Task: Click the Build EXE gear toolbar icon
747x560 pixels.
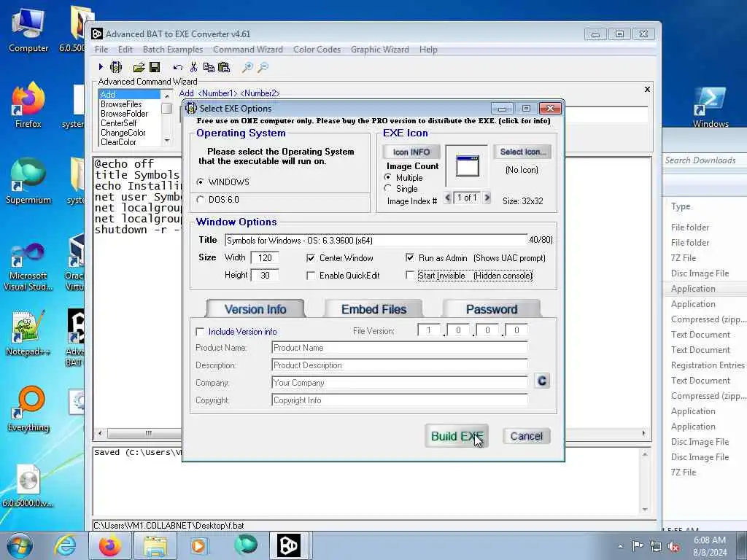Action: [116, 67]
